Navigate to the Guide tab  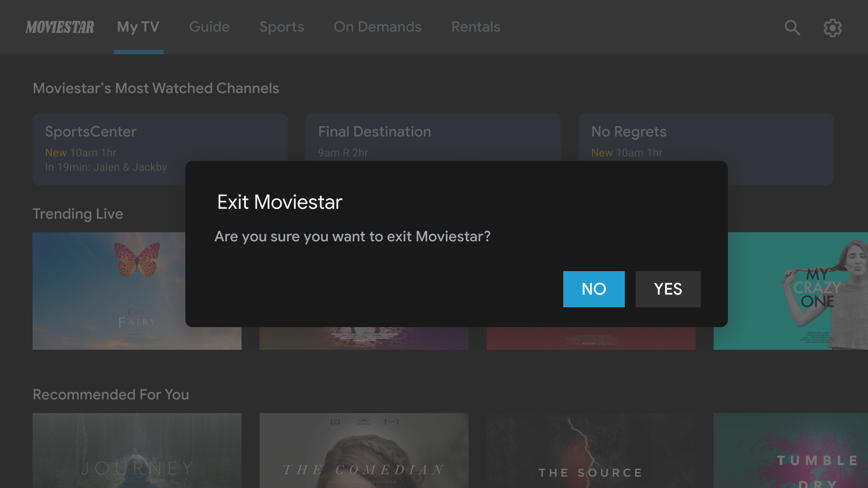(x=209, y=27)
